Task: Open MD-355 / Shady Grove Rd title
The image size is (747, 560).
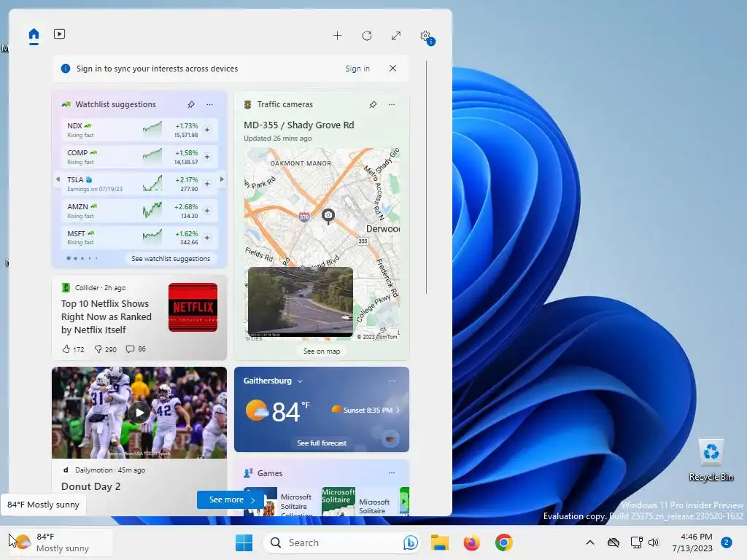Action: [x=298, y=125]
